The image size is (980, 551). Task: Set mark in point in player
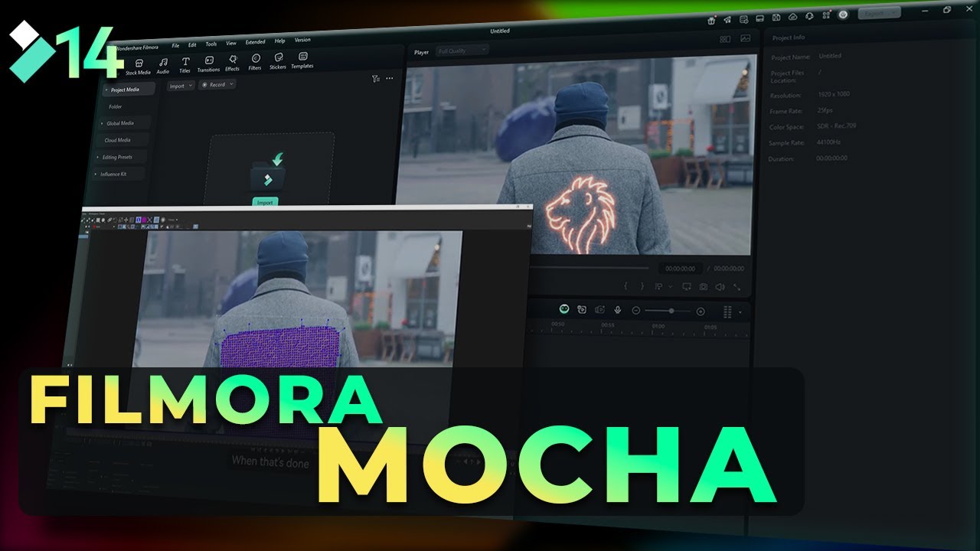point(626,286)
